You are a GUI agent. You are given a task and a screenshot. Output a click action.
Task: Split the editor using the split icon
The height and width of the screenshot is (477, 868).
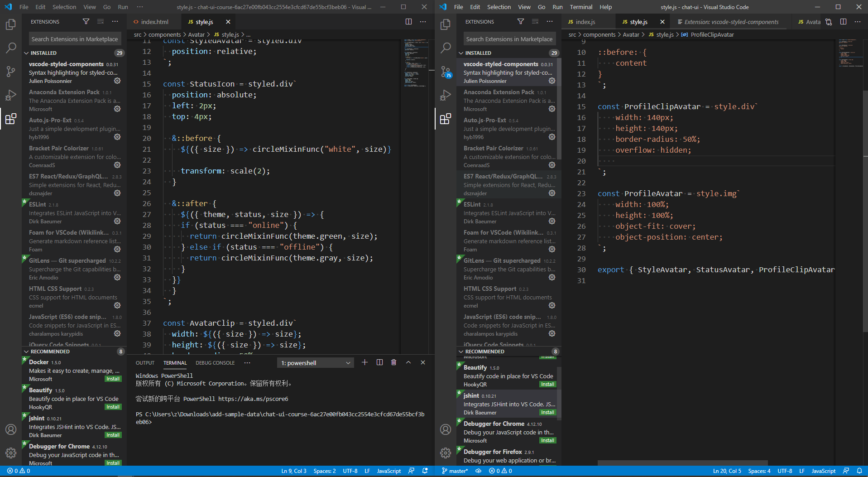[409, 21]
